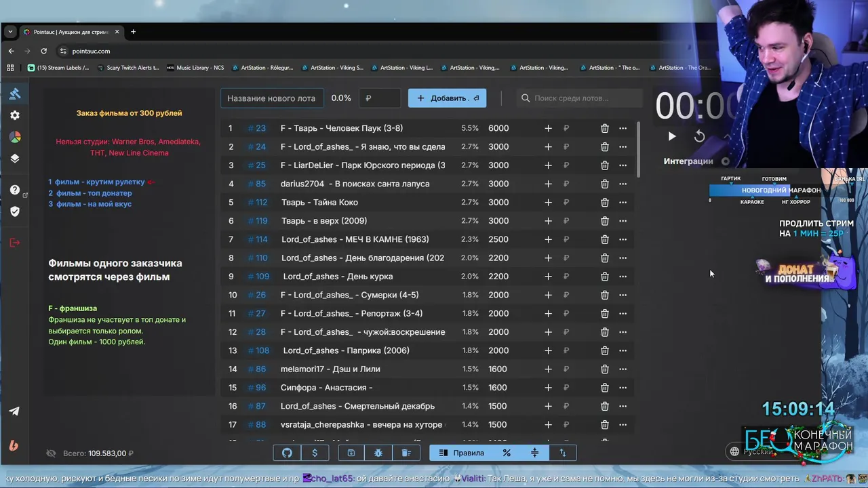Click the browser back arrow
This screenshot has width=868, height=488.
pos(11,51)
